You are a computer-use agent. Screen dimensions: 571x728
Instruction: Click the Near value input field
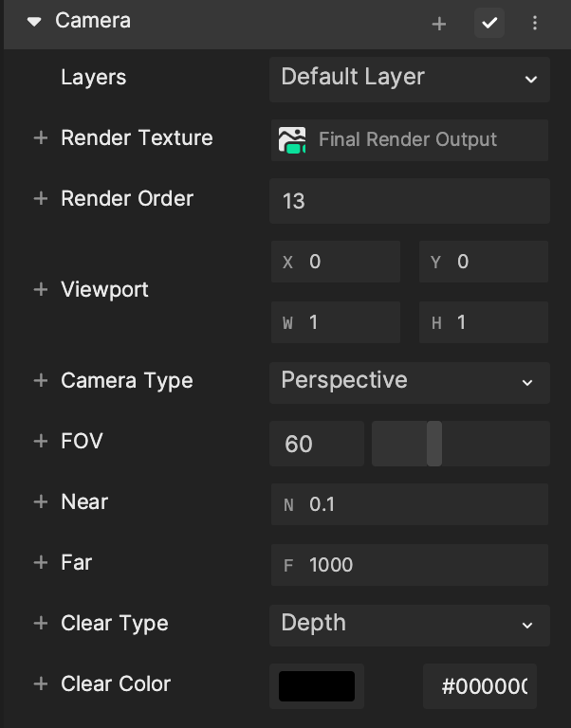point(410,504)
